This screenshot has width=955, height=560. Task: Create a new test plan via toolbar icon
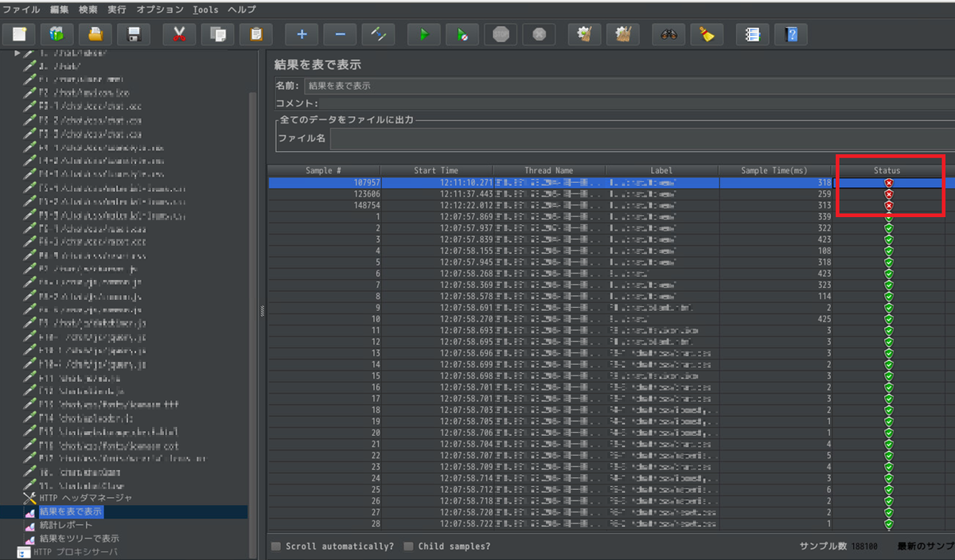(x=20, y=34)
